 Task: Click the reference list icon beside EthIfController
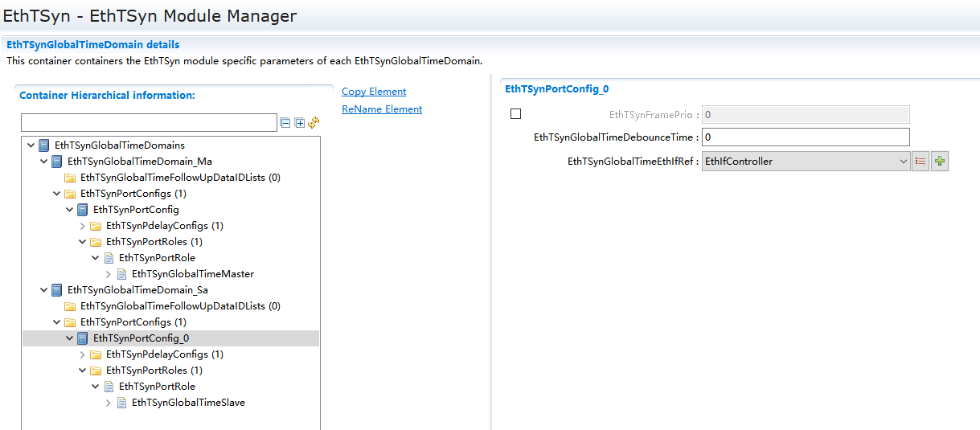coord(921,162)
